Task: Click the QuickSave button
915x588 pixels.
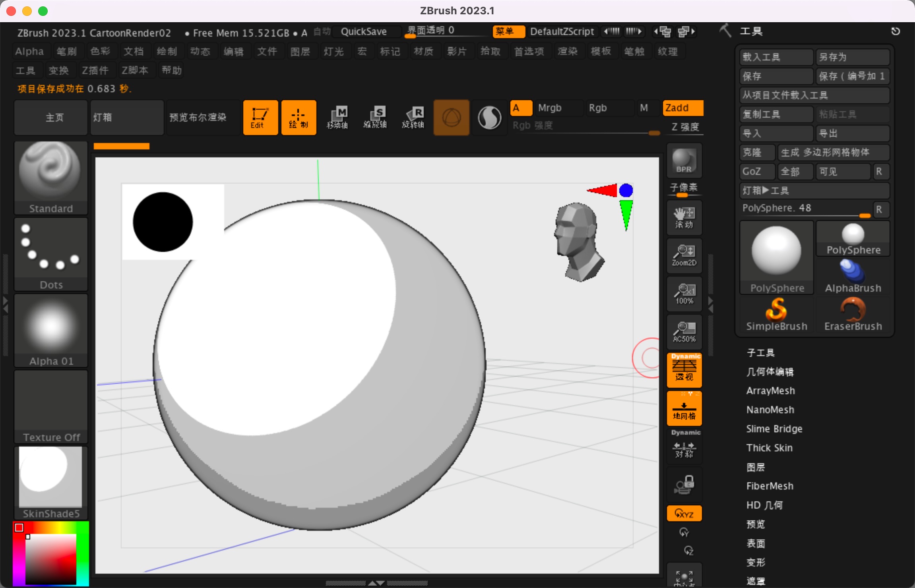Action: [x=364, y=31]
